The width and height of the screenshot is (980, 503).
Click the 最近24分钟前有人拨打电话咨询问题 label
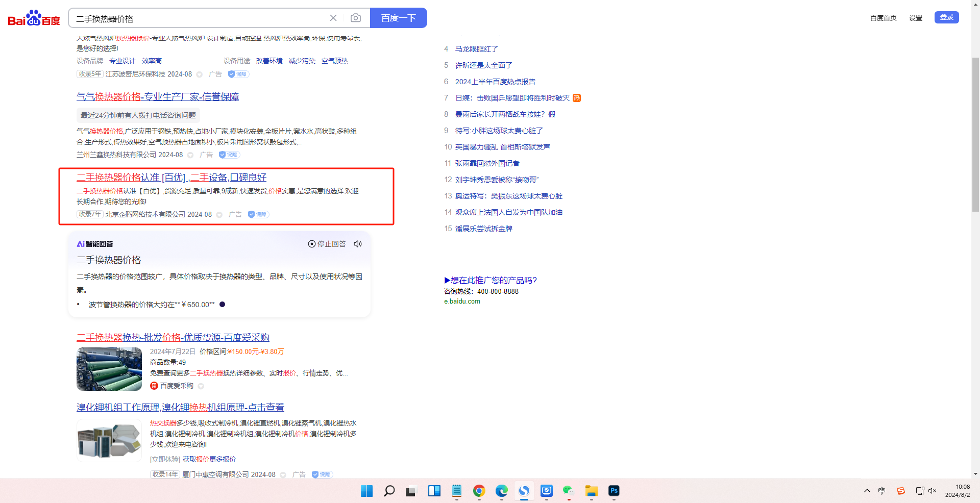pyautogui.click(x=138, y=115)
